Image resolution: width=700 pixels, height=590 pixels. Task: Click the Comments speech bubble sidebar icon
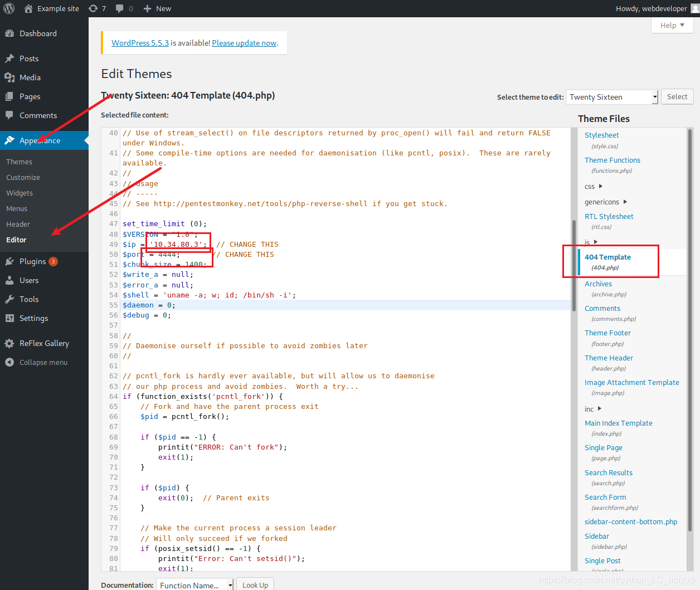click(9, 115)
